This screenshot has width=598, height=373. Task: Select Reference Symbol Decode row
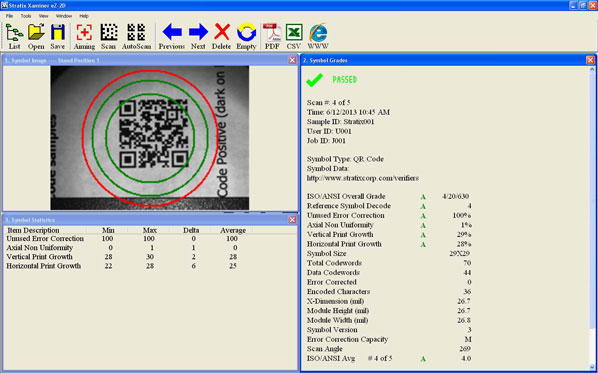[389, 206]
